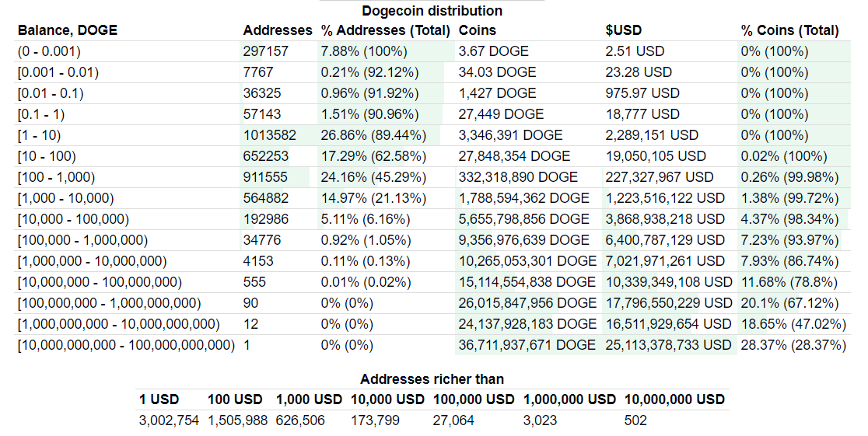Image resolution: width=868 pixels, height=436 pixels.
Task: Click the '14.97% (21.13%)' cell
Action: [373, 199]
